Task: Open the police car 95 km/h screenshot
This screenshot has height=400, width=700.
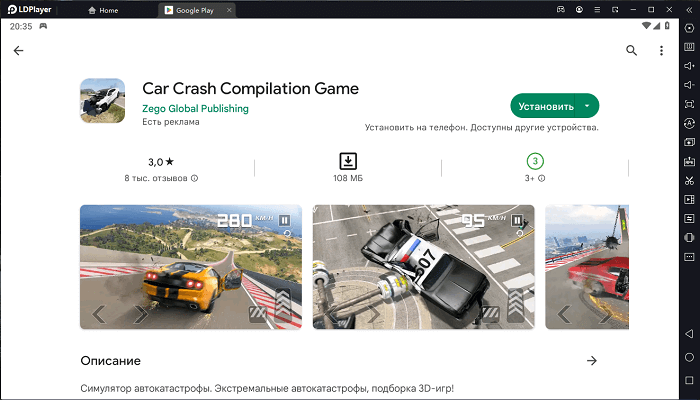Action: pos(423,267)
